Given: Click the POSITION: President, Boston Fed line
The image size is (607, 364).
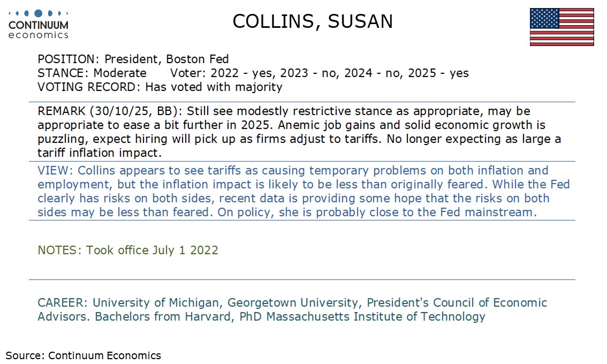Looking at the screenshot, I should [x=133, y=59].
